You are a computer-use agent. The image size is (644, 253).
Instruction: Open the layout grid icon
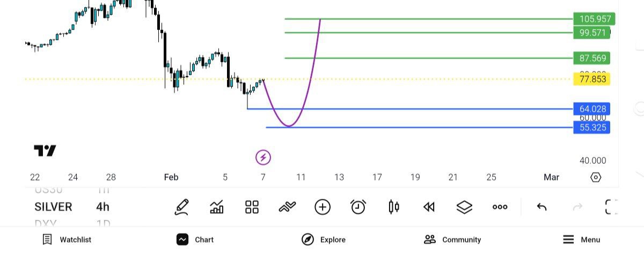click(x=252, y=207)
